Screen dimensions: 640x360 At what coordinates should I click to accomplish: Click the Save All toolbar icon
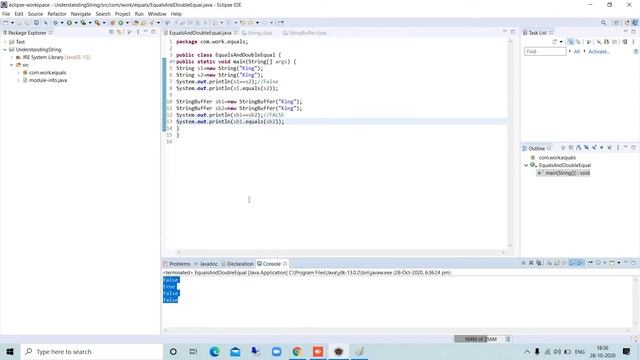coord(27,23)
